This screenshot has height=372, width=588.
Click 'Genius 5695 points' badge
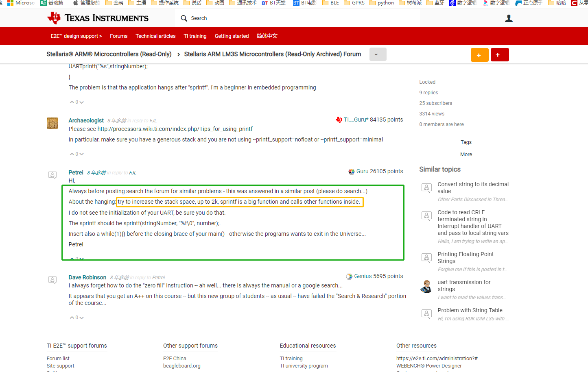(x=374, y=276)
